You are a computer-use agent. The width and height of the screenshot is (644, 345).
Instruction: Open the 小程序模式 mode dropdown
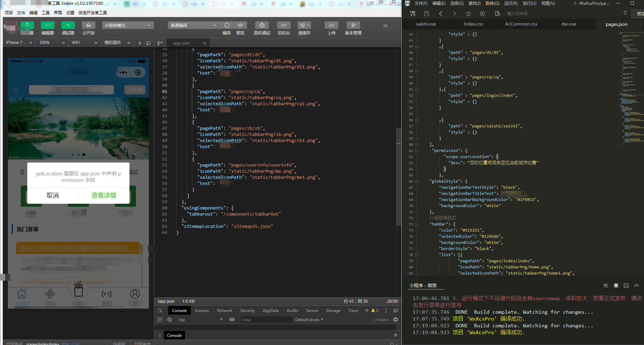(x=128, y=26)
